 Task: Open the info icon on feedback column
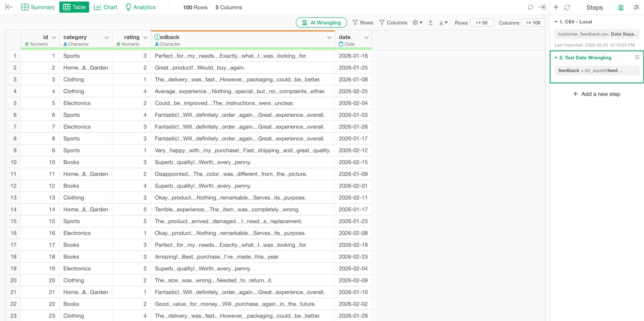157,37
